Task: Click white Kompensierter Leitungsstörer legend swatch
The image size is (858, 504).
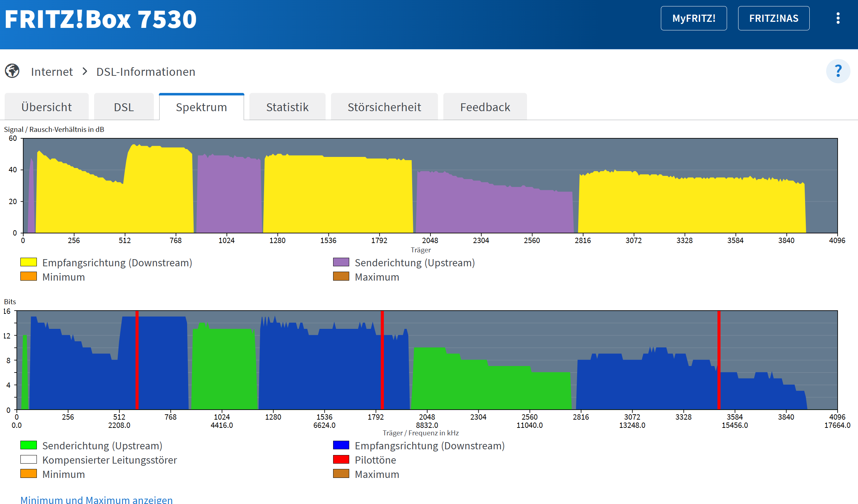Action: (29, 459)
